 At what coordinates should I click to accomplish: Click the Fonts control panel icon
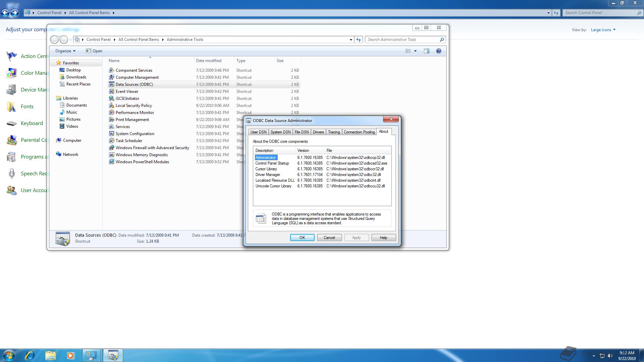click(x=12, y=107)
